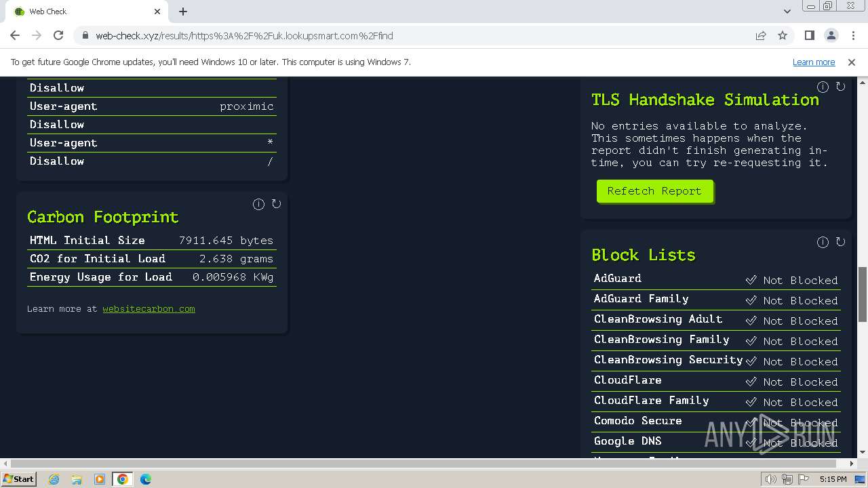Reload the TLS Handshake Simulation card
This screenshot has height=488, width=868.
[x=840, y=87]
